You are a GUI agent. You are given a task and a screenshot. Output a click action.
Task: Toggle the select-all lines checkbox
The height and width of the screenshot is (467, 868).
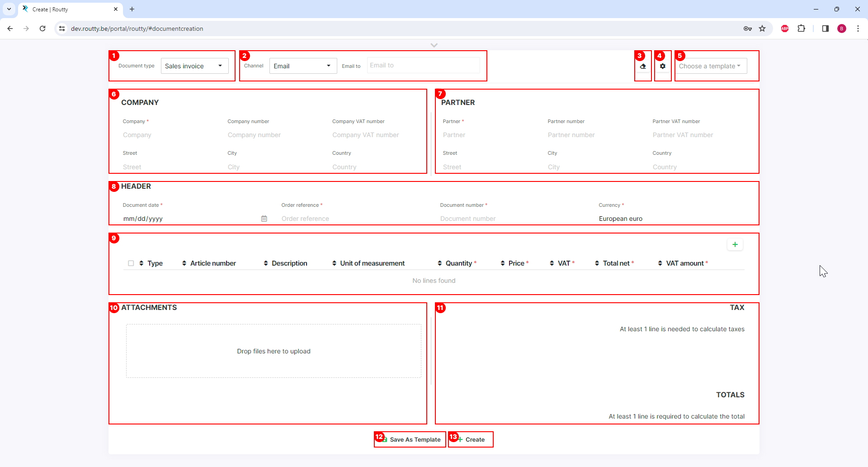point(131,263)
